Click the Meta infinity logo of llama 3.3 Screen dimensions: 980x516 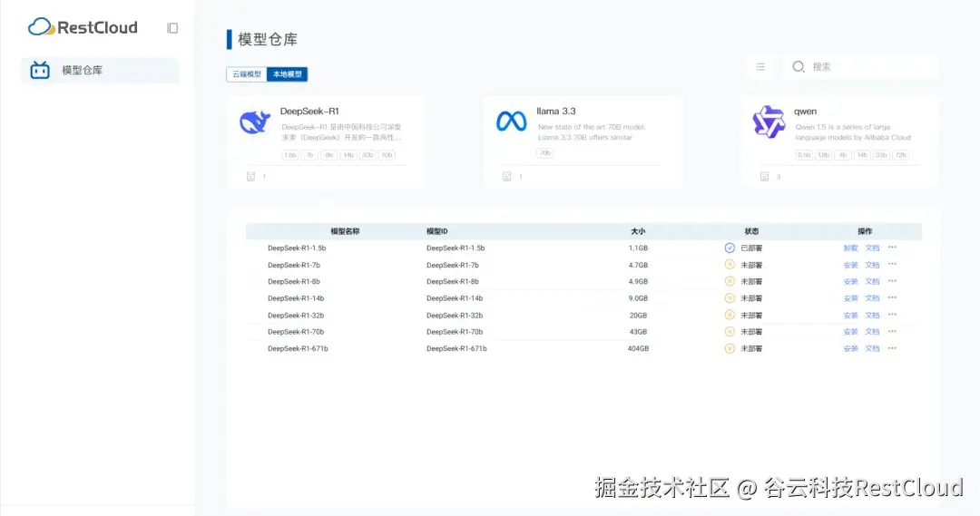click(511, 122)
